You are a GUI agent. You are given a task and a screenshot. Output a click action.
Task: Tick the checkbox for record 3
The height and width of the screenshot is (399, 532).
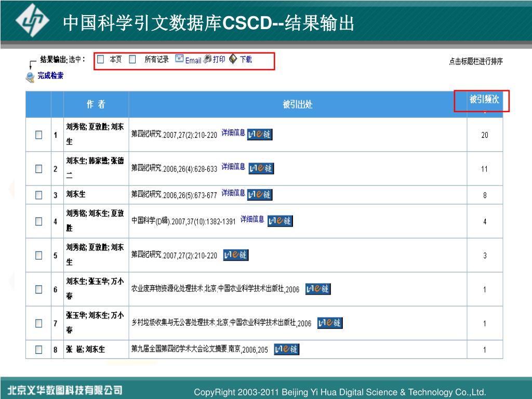pyautogui.click(x=39, y=195)
